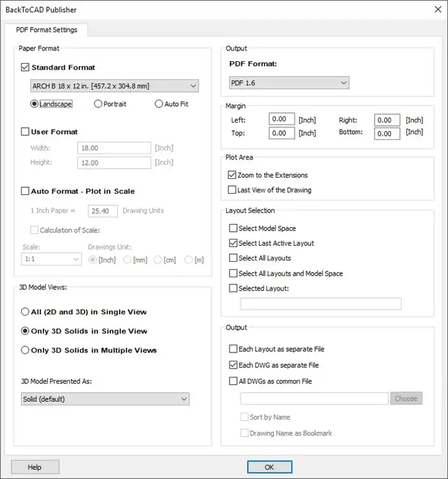Viewport: 448px width, 479px height.
Task: Open the PDF Format version dropdown
Action: 289,83
